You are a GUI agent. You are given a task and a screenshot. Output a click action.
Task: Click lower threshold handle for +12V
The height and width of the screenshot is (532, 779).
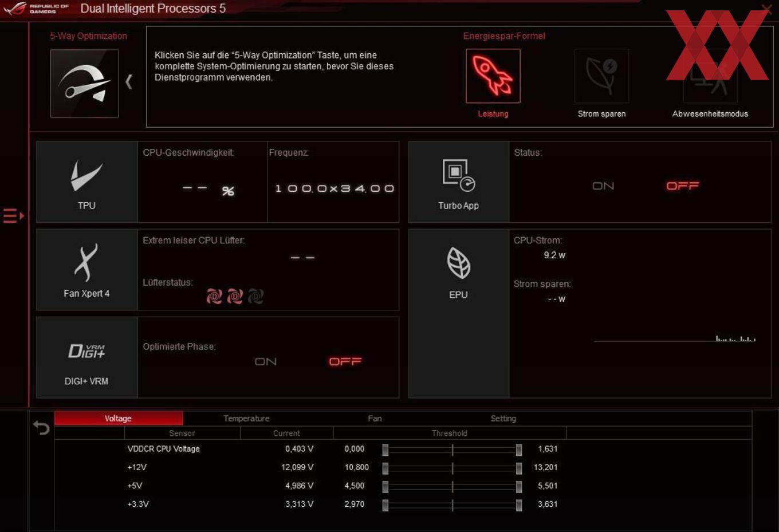tap(385, 468)
